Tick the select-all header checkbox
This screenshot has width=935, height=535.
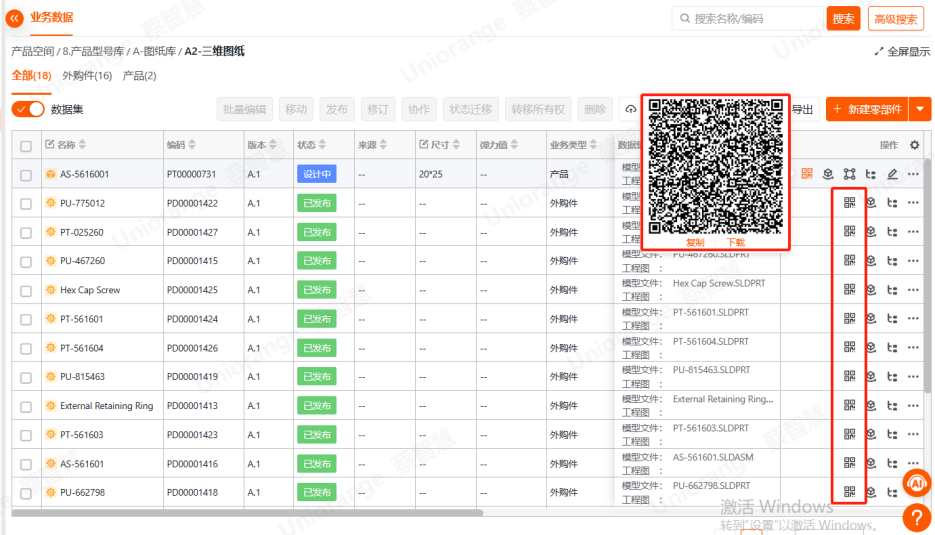(26, 146)
